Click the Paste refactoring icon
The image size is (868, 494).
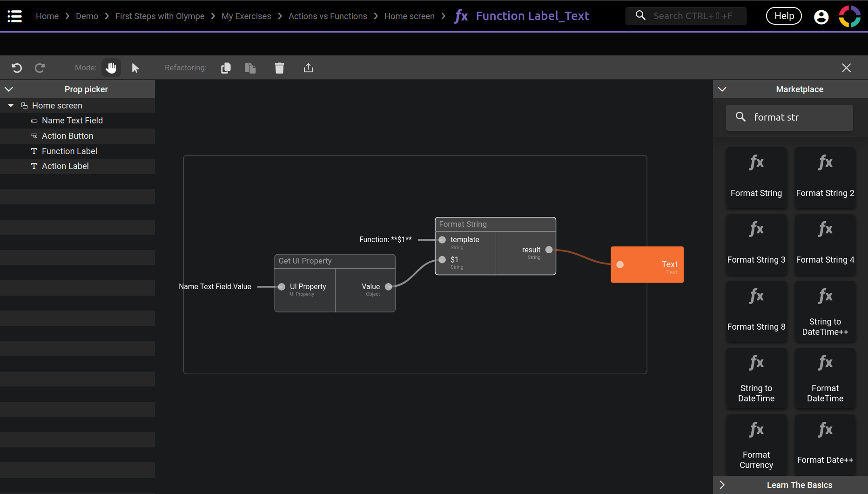pyautogui.click(x=250, y=68)
